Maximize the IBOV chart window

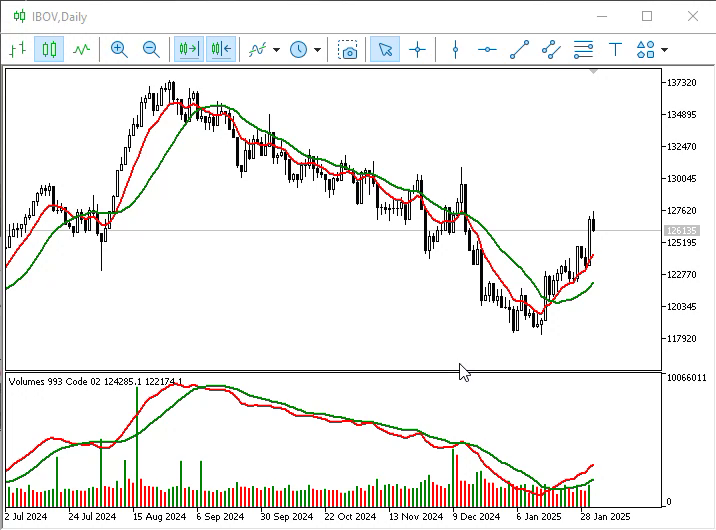point(647,16)
